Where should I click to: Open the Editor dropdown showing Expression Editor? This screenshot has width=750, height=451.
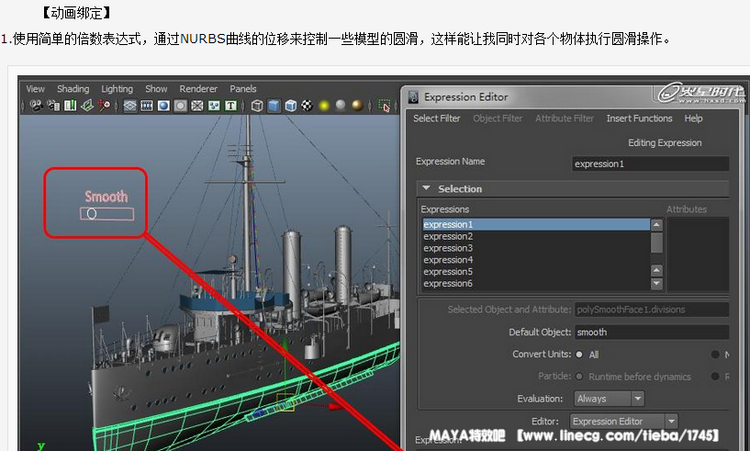pyautogui.click(x=624, y=422)
